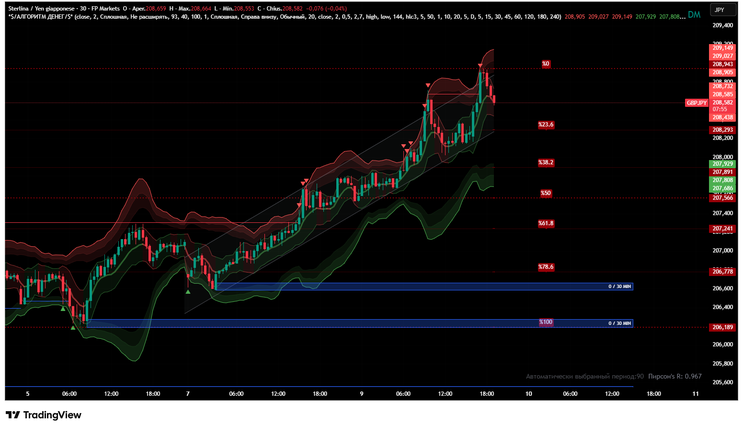The height and width of the screenshot is (426, 743).
Task: Click the upper blue demand zone 0 / 30 мин label
Action: pyautogui.click(x=620, y=287)
